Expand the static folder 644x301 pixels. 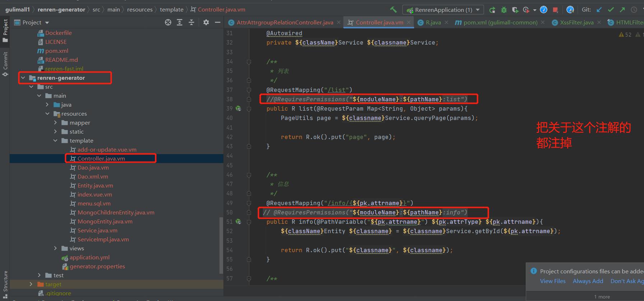[x=55, y=131]
